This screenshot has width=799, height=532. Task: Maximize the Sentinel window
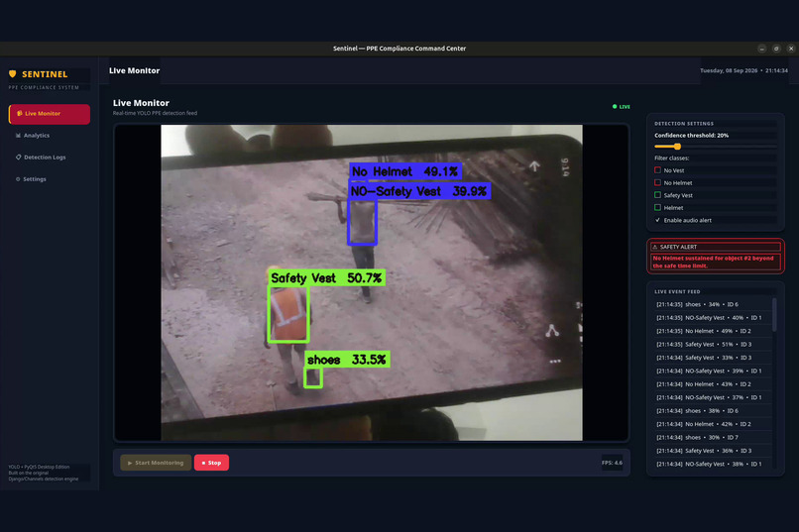click(776, 49)
